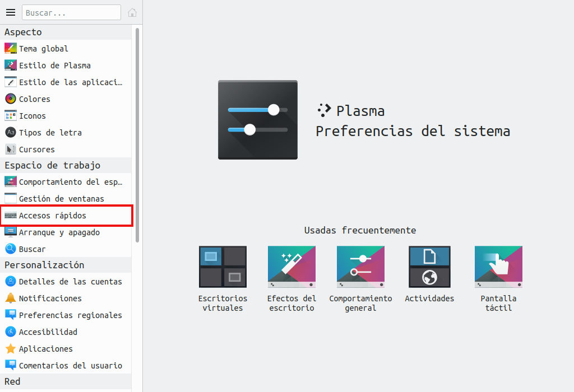Select the Tema global entry text
The width and height of the screenshot is (574, 392).
click(44, 49)
